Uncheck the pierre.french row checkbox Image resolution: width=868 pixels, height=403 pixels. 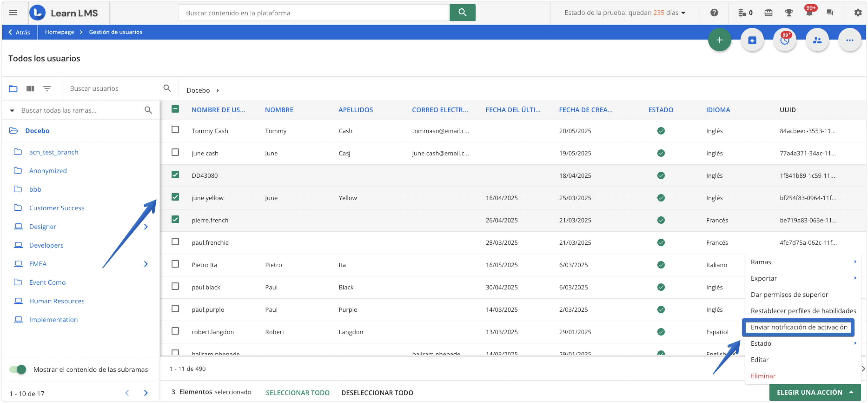pyautogui.click(x=175, y=219)
